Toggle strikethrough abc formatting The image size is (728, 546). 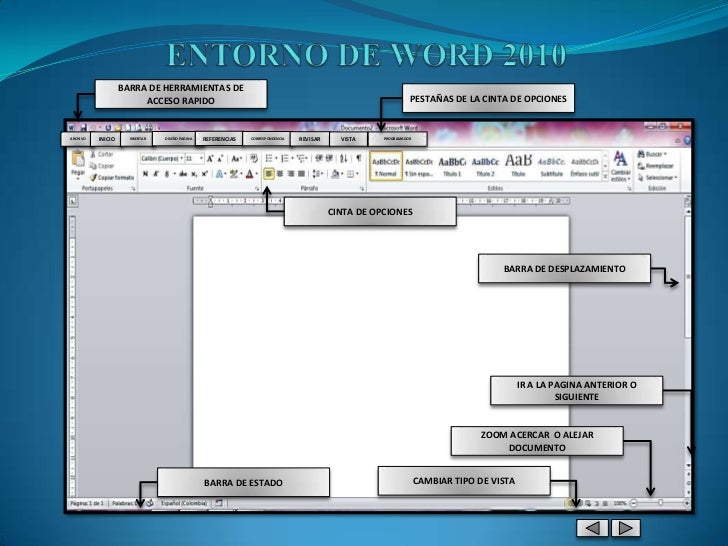[183, 174]
